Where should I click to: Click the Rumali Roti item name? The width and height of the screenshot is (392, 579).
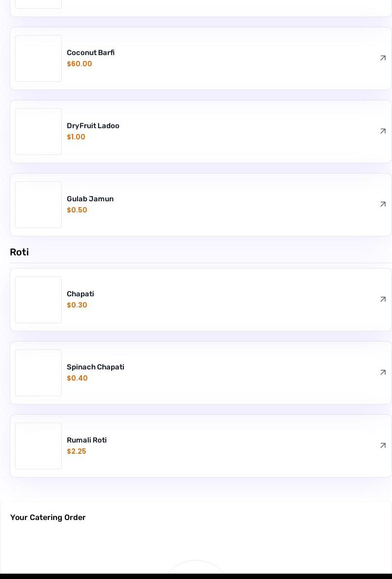(x=87, y=440)
